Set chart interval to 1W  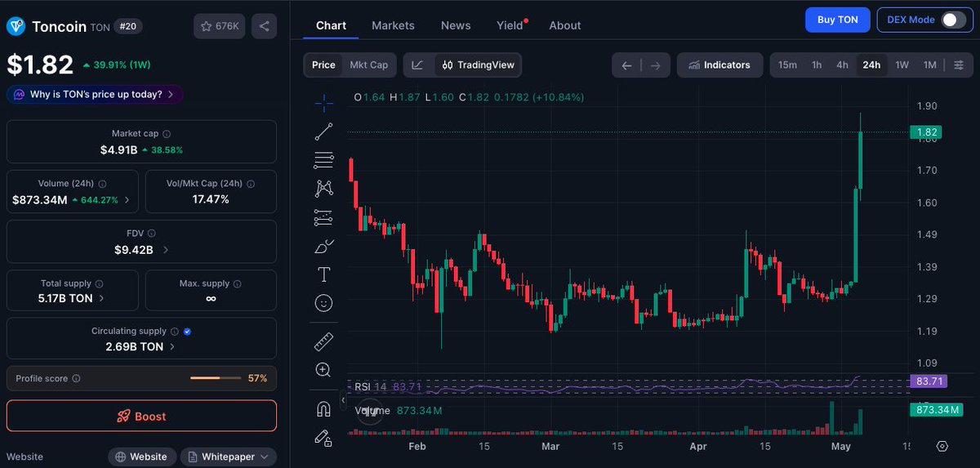902,65
